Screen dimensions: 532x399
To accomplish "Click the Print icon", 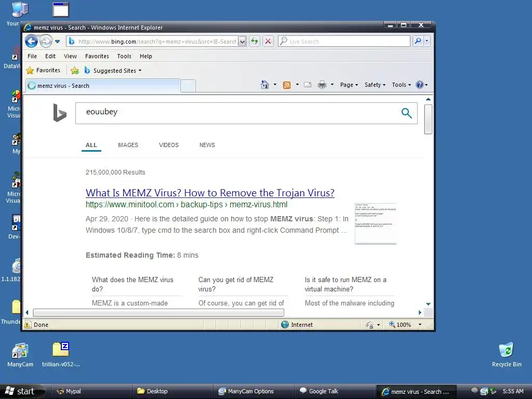I will pyautogui.click(x=322, y=85).
